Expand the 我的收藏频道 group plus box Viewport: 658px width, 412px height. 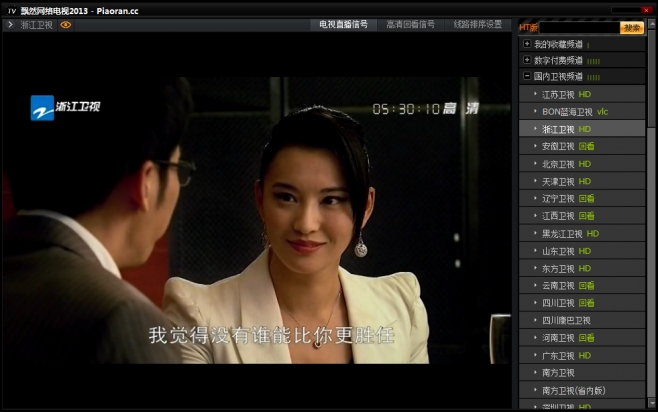[x=527, y=44]
